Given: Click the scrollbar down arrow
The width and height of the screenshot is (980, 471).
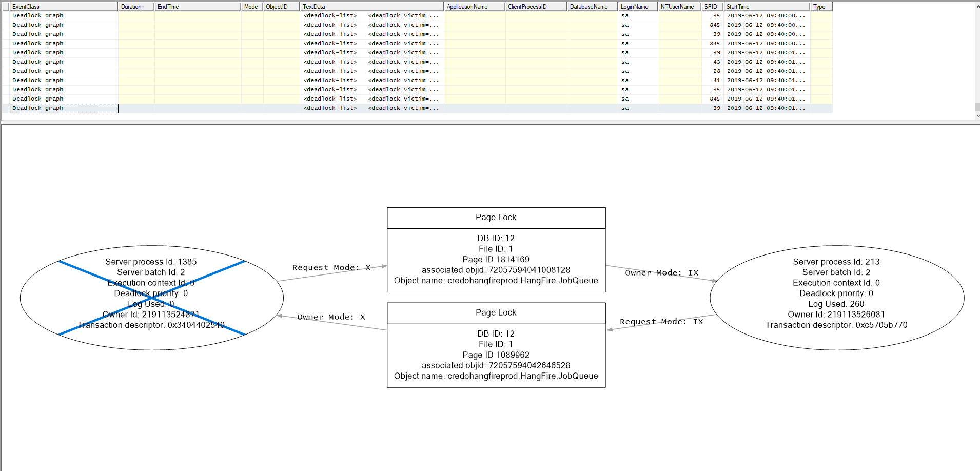Looking at the screenshot, I should pyautogui.click(x=976, y=115).
